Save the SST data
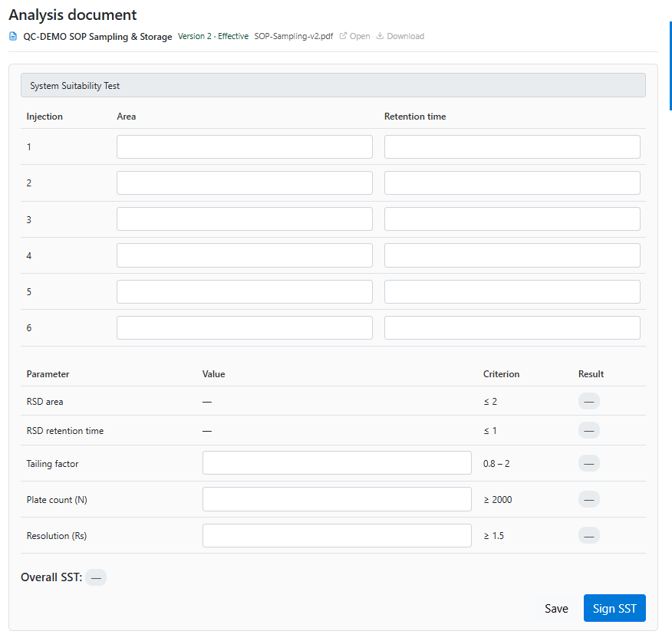Viewport: 672px width, 641px height. (x=556, y=609)
